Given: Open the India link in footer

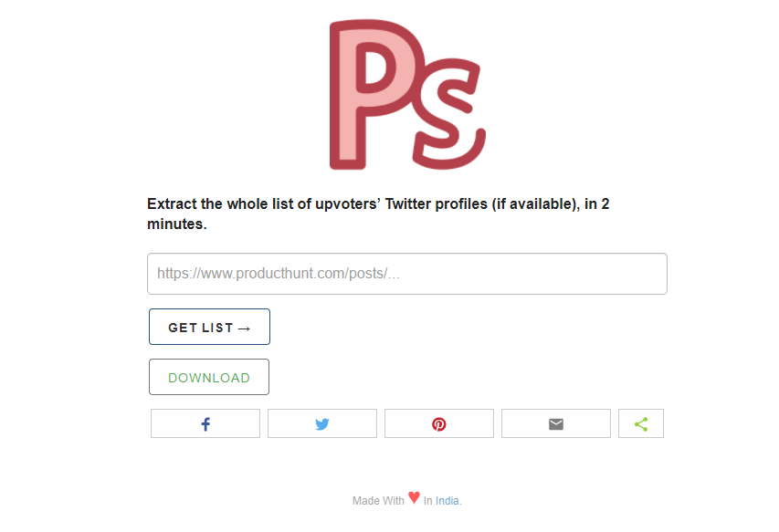Looking at the screenshot, I should point(447,501).
